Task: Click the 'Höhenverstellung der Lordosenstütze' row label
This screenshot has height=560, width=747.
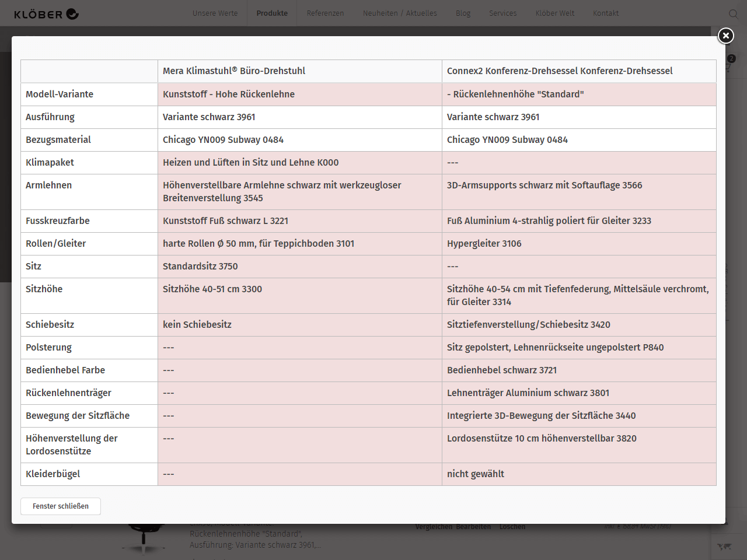Action: [x=89, y=445]
